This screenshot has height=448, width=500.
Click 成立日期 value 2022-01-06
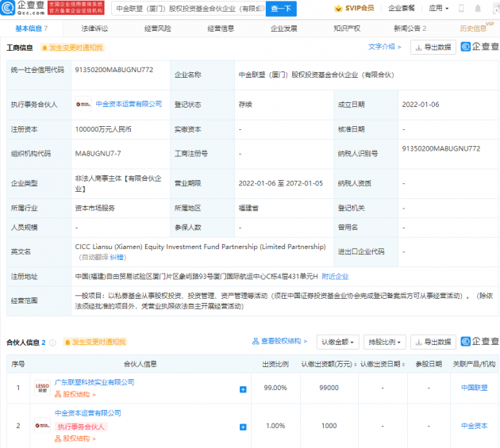click(421, 105)
